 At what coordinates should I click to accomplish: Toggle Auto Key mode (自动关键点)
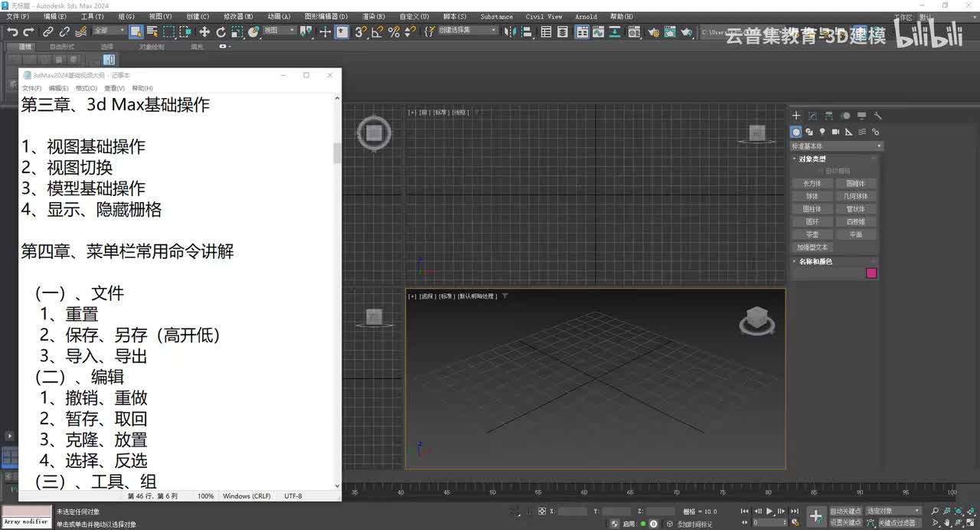tap(845, 511)
